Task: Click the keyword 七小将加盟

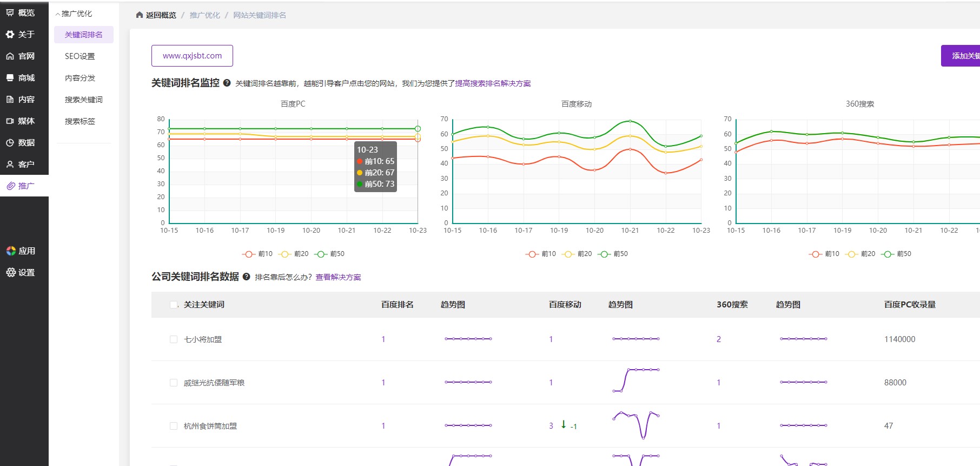Action: pos(203,339)
